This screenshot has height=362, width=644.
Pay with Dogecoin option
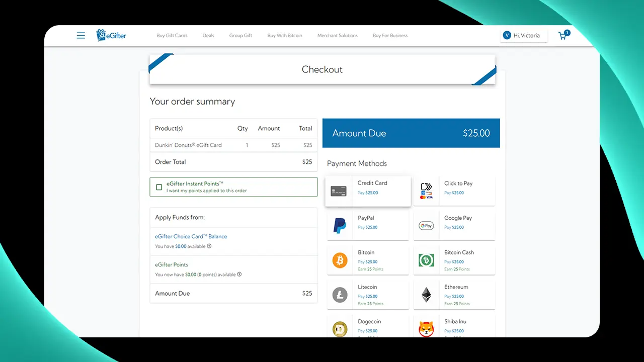pos(368,326)
